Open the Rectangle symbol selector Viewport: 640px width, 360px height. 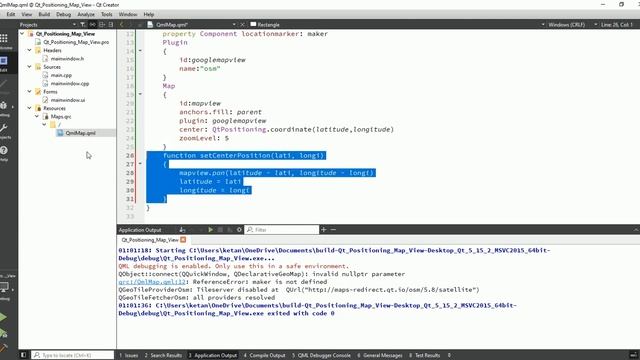tap(265, 24)
